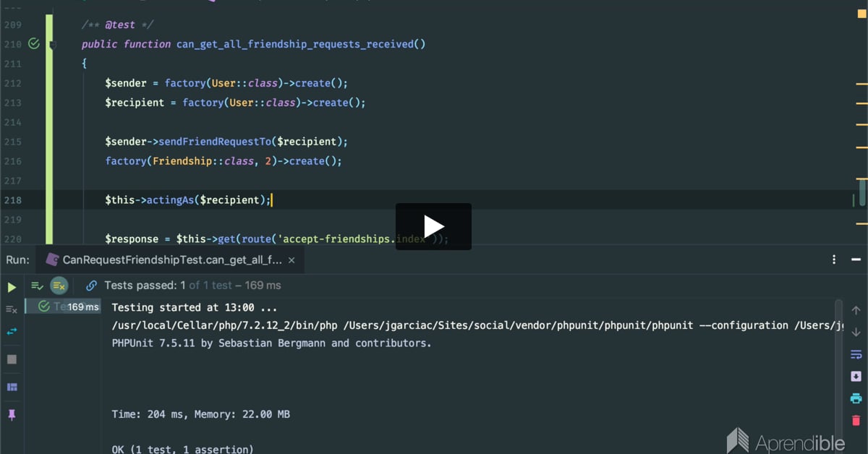Click the $sender variable on line 212
Screen dimensions: 868x454
point(126,83)
